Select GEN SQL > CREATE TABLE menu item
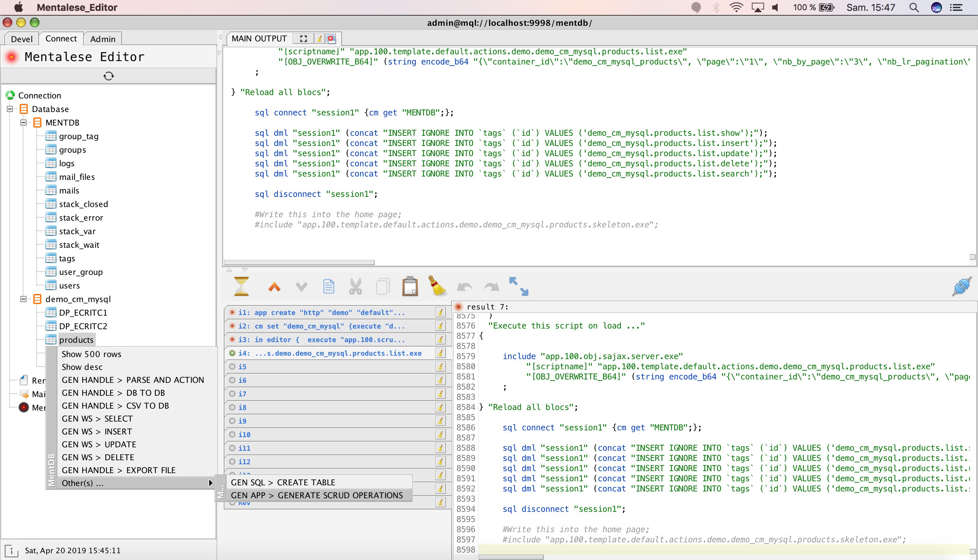The image size is (978, 560). click(x=284, y=482)
